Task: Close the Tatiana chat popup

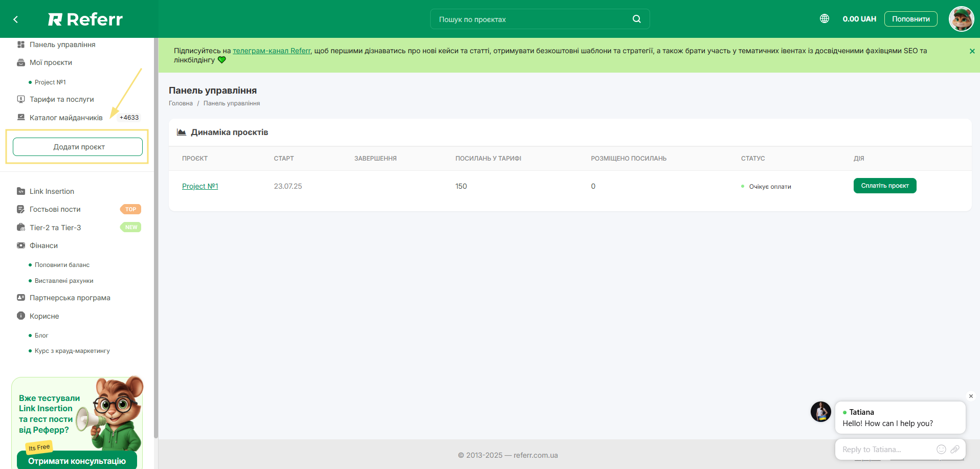Action: tap(970, 396)
